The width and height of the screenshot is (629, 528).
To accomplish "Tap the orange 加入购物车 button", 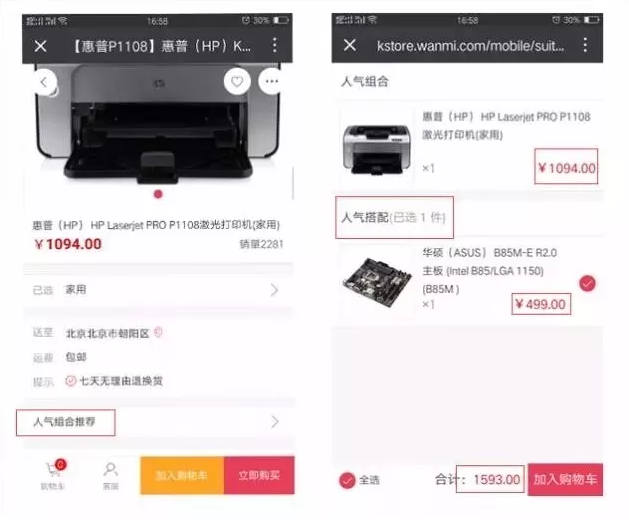I will click(x=182, y=475).
